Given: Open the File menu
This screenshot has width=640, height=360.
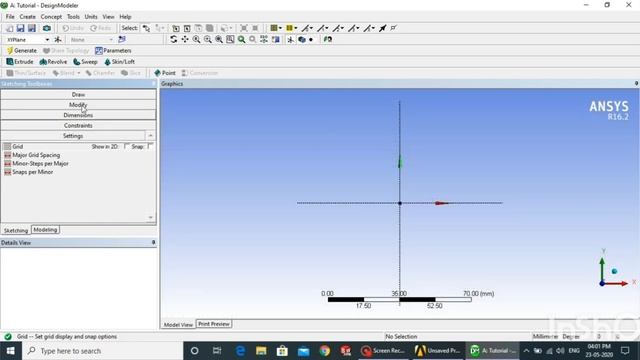Looking at the screenshot, I should [10, 17].
